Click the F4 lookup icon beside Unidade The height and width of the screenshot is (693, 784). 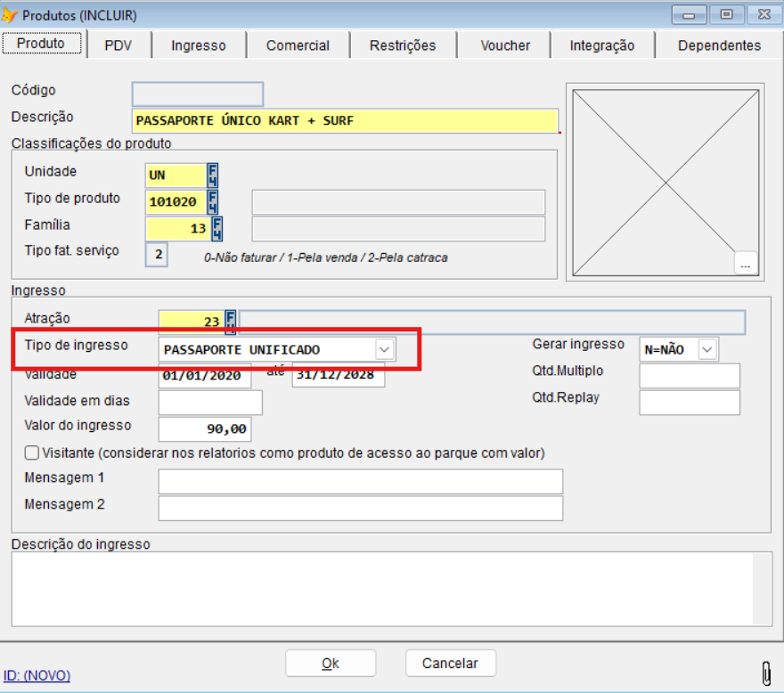212,175
